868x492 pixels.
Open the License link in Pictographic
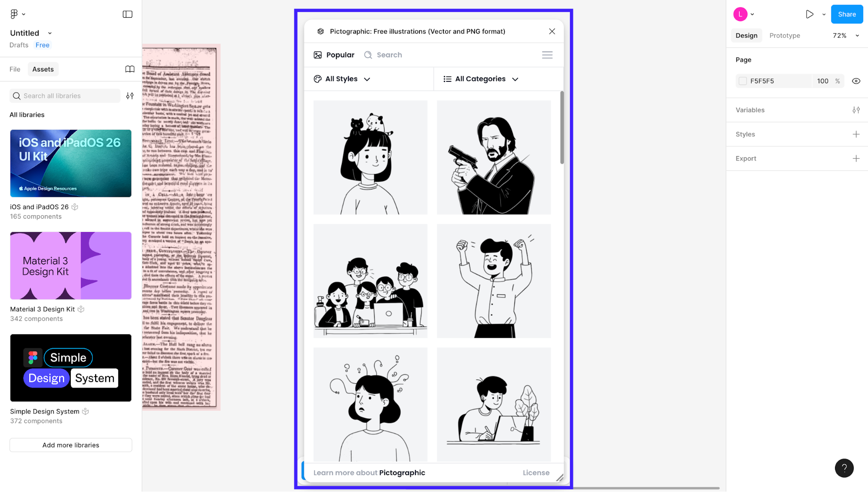pyautogui.click(x=535, y=473)
